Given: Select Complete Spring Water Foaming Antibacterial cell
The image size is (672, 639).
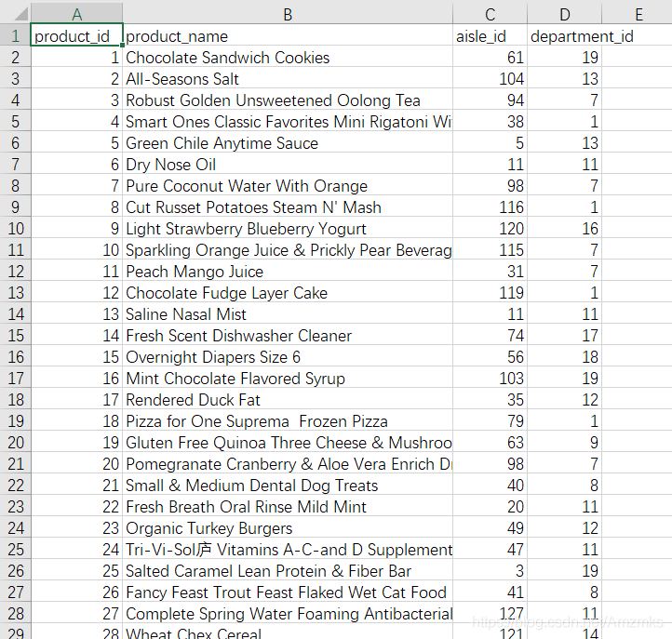Looking at the screenshot, I should point(288,613).
